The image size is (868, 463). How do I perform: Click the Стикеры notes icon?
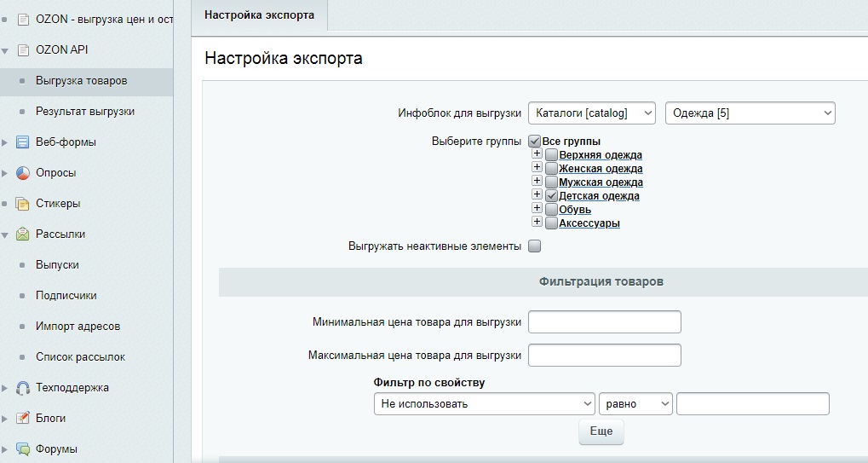pos(23,204)
